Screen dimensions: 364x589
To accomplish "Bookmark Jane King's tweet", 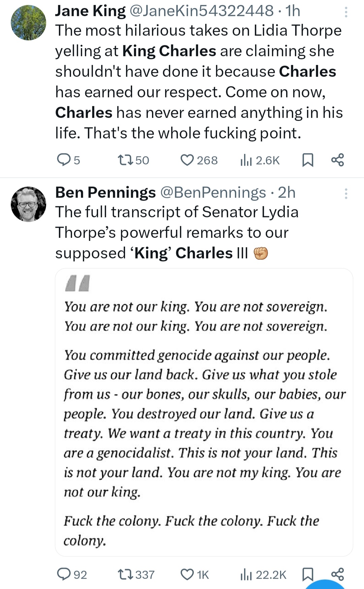I will click(x=307, y=160).
